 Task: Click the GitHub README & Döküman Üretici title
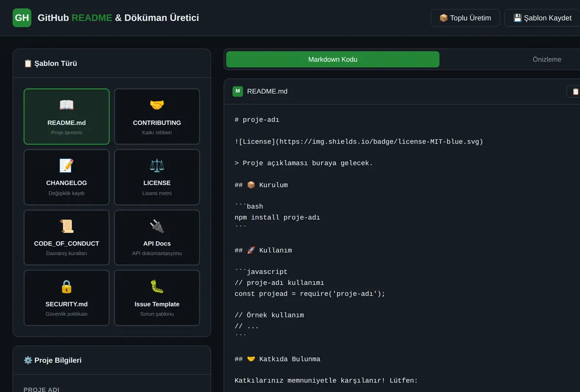coord(118,18)
